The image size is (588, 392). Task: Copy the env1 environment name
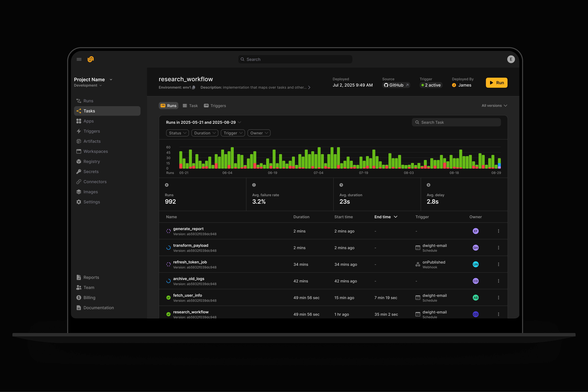point(193,87)
